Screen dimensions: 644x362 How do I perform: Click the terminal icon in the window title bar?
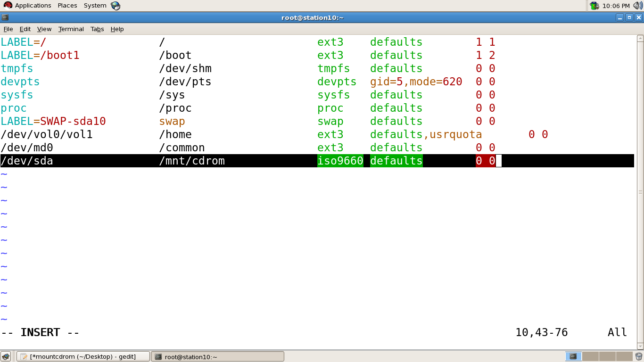click(5, 17)
